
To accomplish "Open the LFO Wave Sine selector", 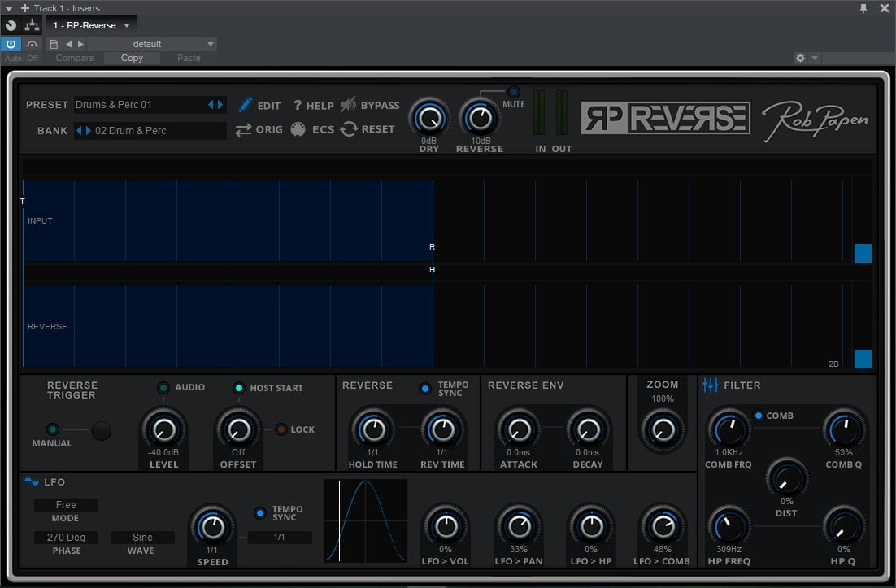I will point(142,537).
